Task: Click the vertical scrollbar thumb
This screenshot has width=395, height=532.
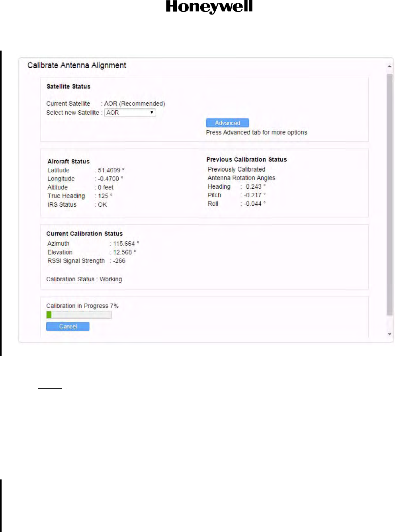Action: [390, 195]
